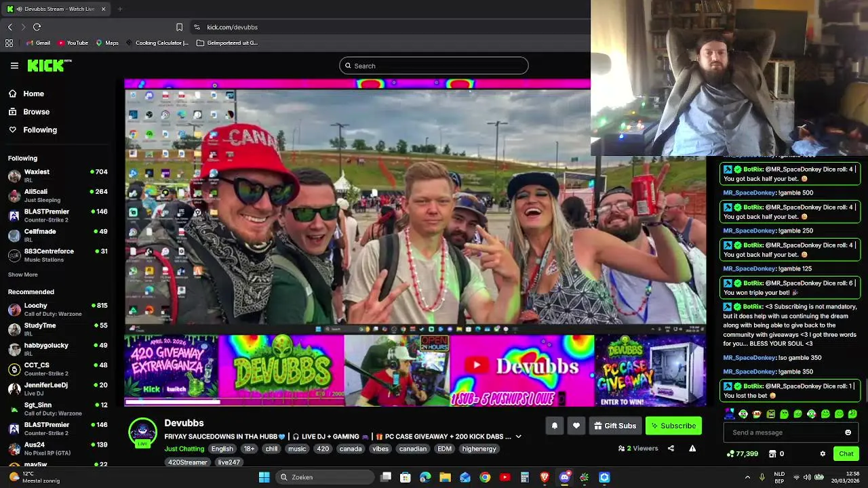The width and height of the screenshot is (868, 488).
Task: Go back using browser back arrow
Action: [x=10, y=27]
